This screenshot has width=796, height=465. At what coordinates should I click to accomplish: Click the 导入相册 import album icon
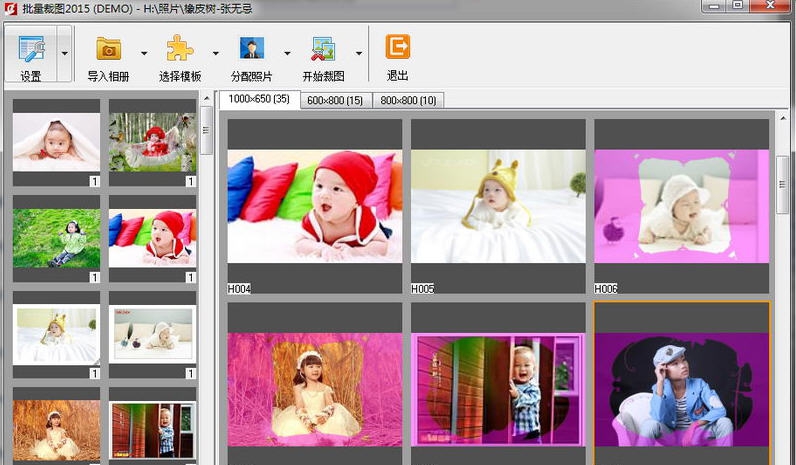pos(109,49)
